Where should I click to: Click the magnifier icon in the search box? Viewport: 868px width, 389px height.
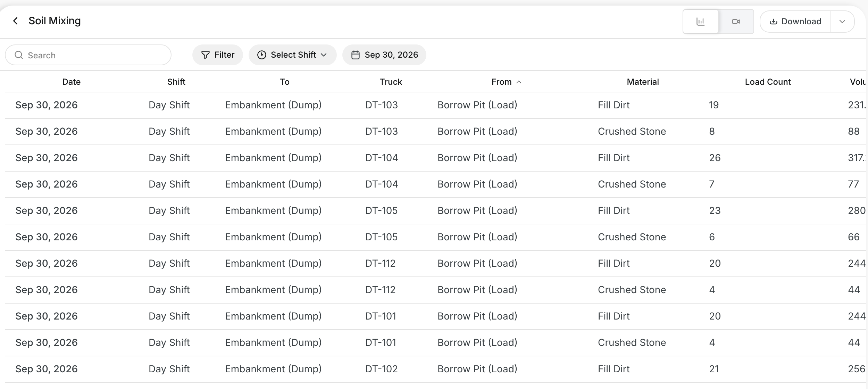[19, 55]
